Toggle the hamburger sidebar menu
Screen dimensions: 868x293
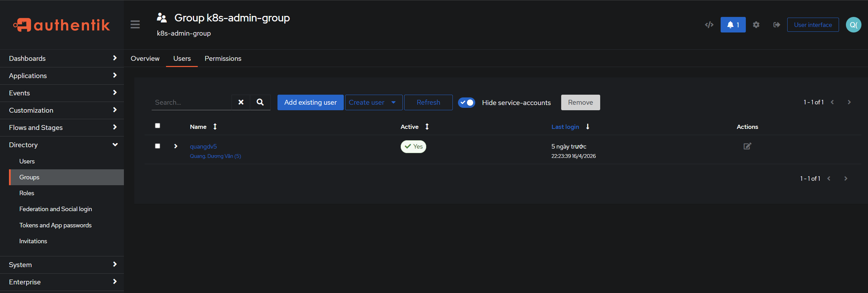[x=135, y=25]
